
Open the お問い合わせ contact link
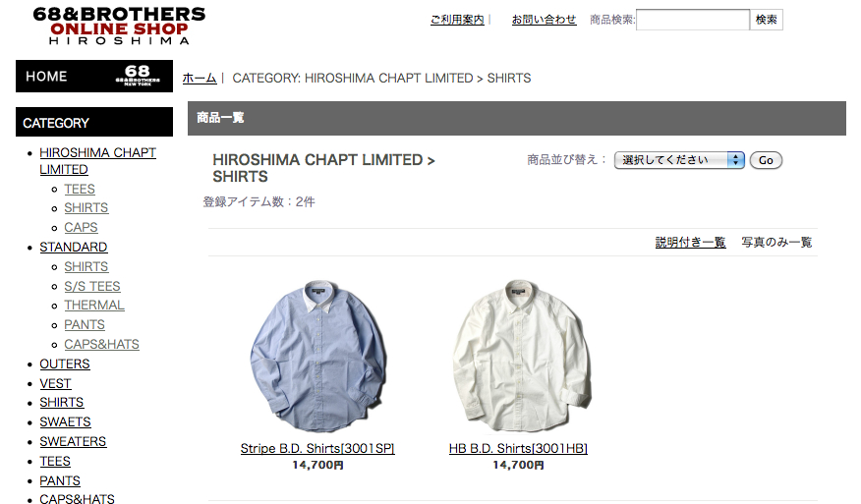click(544, 20)
